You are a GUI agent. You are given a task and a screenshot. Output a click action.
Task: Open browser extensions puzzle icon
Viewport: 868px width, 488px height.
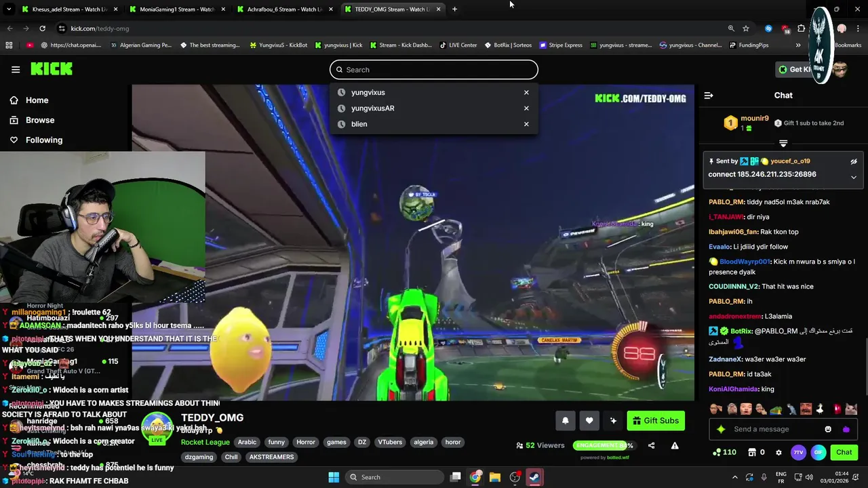click(x=802, y=28)
